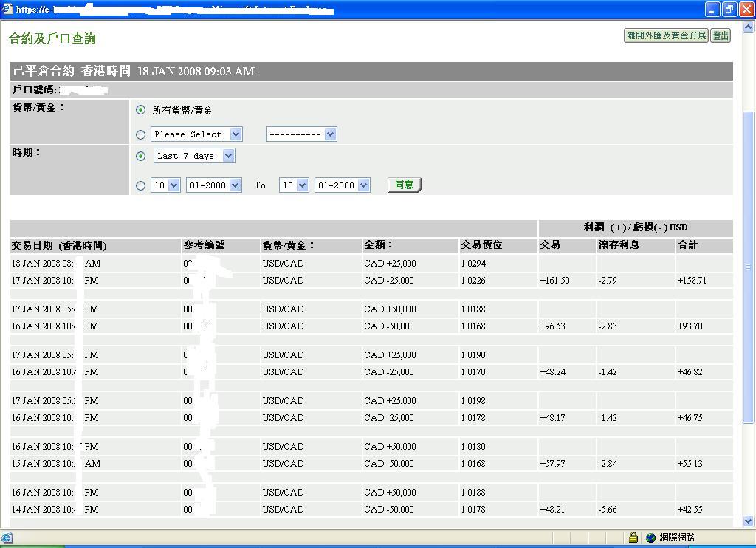This screenshot has width=756, height=548.
Task: Click the total value +93.70
Action: point(690,326)
